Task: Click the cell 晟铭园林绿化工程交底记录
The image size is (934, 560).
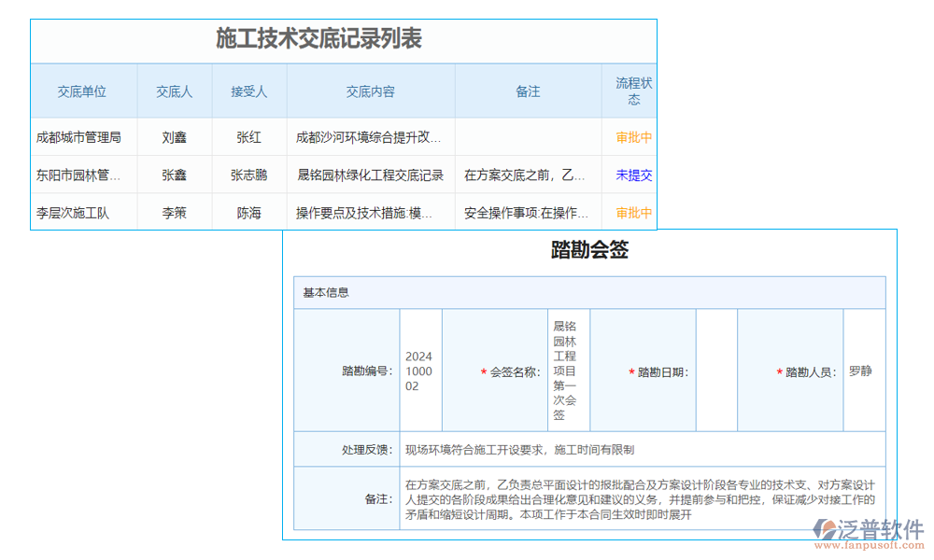Action: coord(370,174)
